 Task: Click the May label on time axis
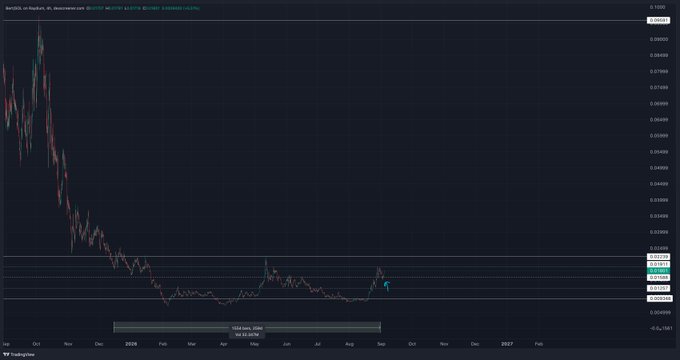255,344
